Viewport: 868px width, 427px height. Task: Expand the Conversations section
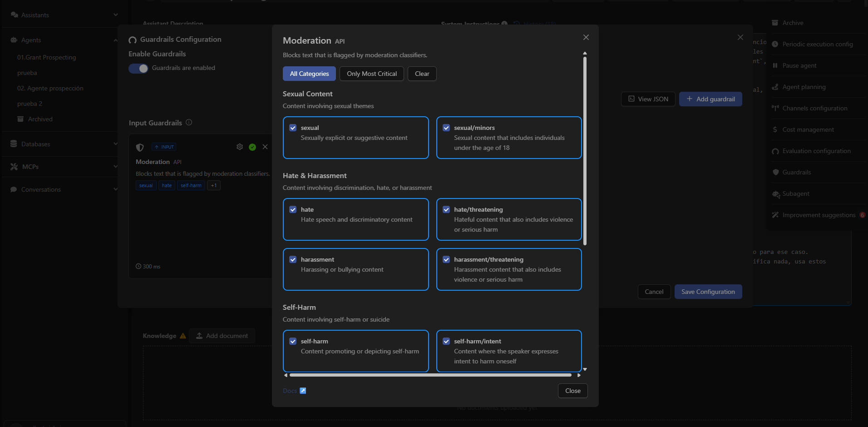[115, 189]
